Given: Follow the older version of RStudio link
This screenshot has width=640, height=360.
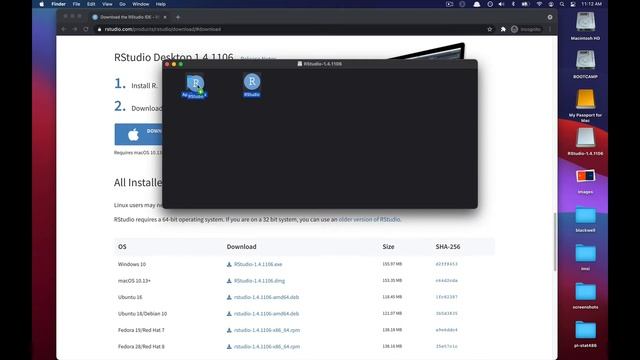Looking at the screenshot, I should point(369,219).
